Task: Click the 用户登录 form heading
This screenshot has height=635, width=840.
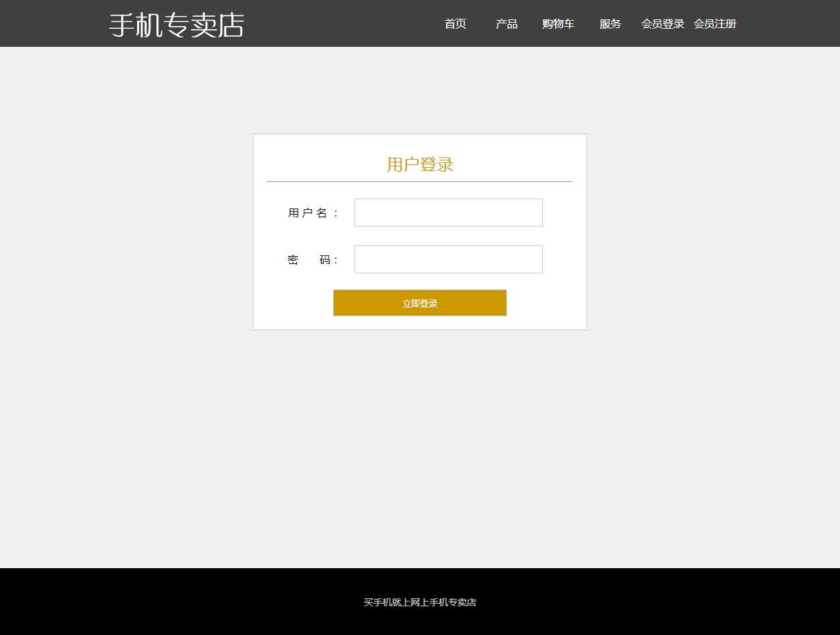Action: [420, 164]
